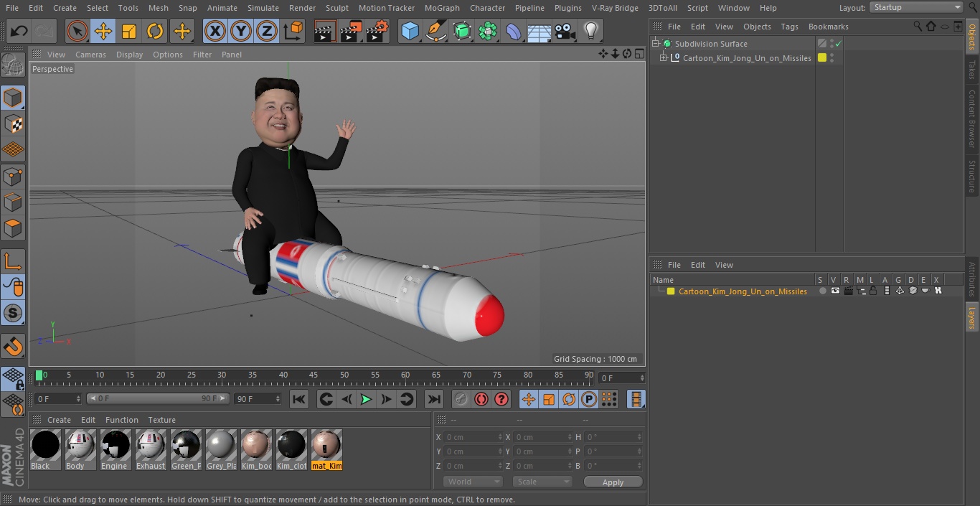Screen dimensions: 980x506
Task: Switch to Texture mode icon
Action: [x=13, y=123]
